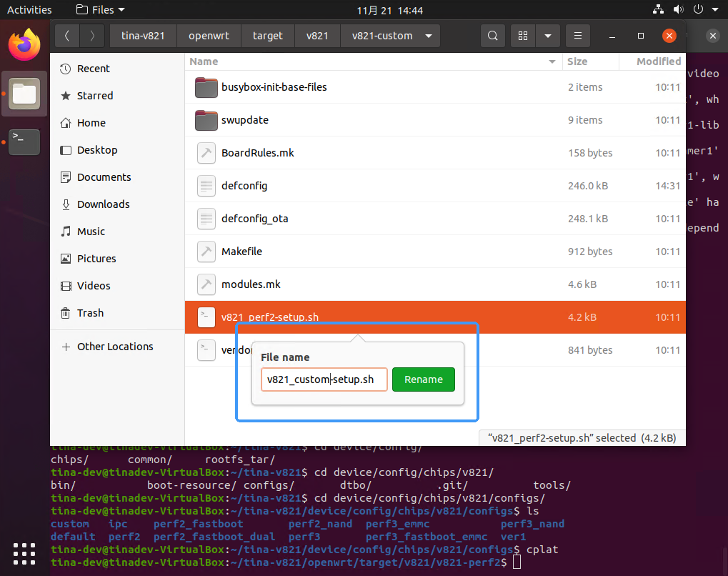This screenshot has width=728, height=576.
Task: Toggle the grid view icon
Action: tap(523, 36)
